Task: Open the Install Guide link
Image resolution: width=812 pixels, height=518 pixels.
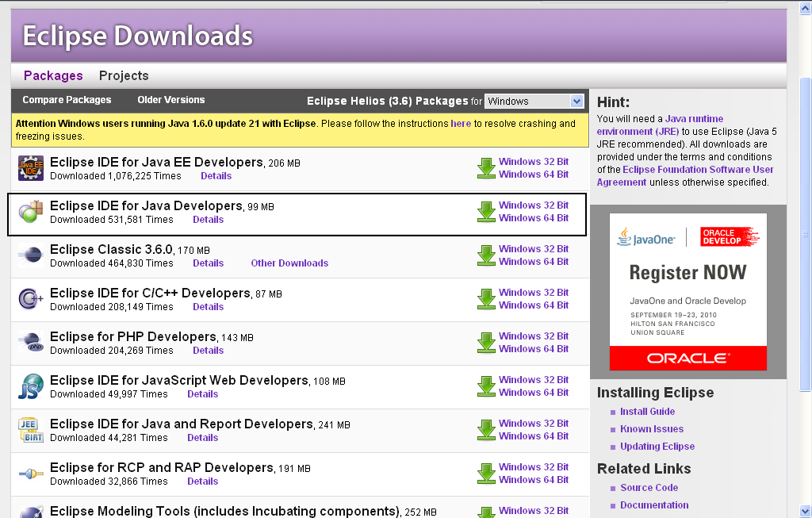Action: (x=647, y=411)
